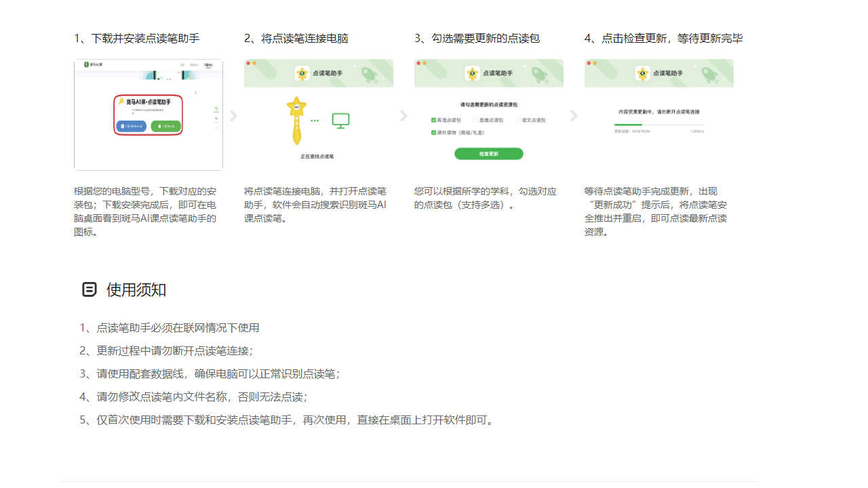Click the green Mac download button
868x488 pixels.
[165, 126]
